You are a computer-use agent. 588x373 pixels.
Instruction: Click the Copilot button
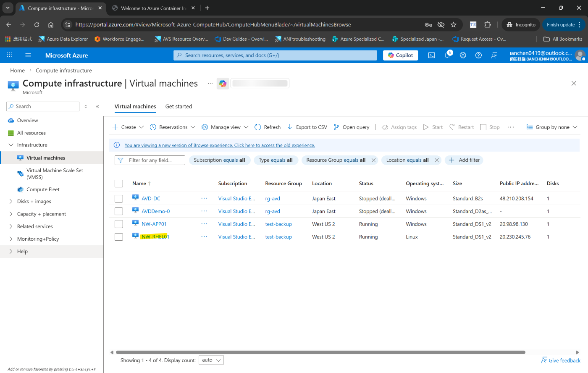tap(400, 55)
